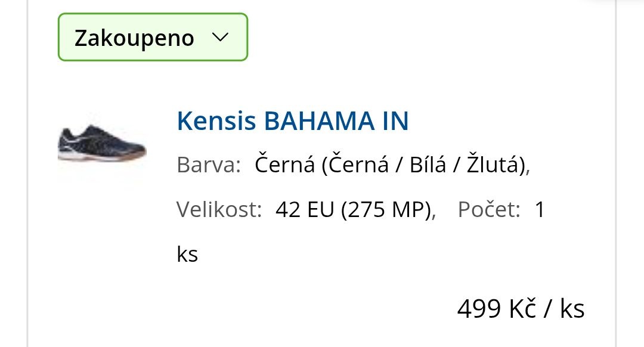Click the Bílá color word
The width and height of the screenshot is (644, 347).
click(427, 165)
